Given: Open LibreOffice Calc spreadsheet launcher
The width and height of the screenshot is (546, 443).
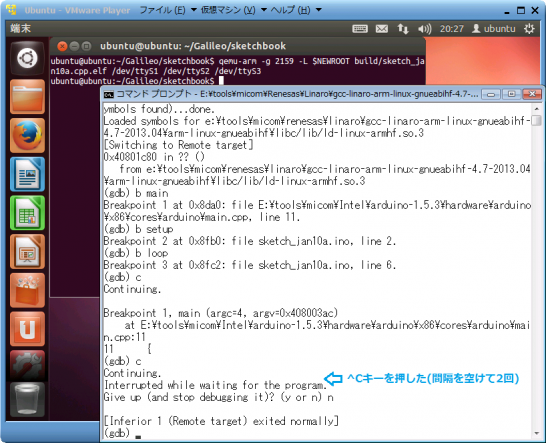Looking at the screenshot, I should coord(27,213).
